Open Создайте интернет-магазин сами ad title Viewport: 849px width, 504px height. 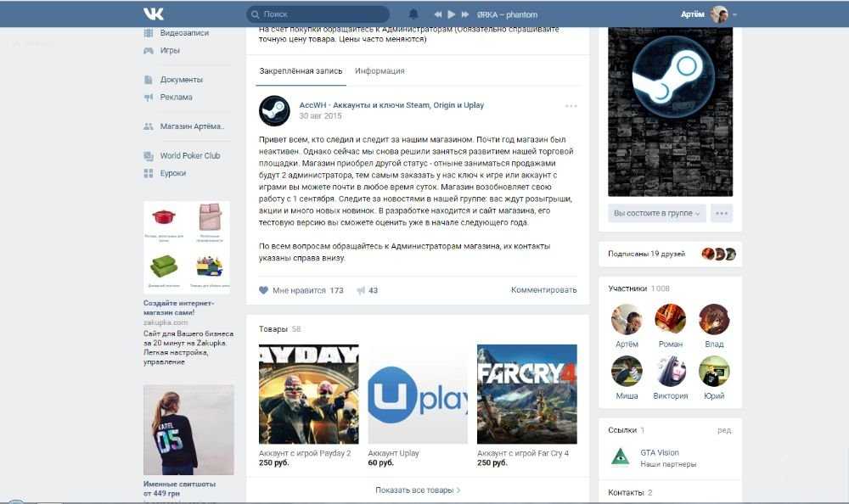pyautogui.click(x=178, y=307)
